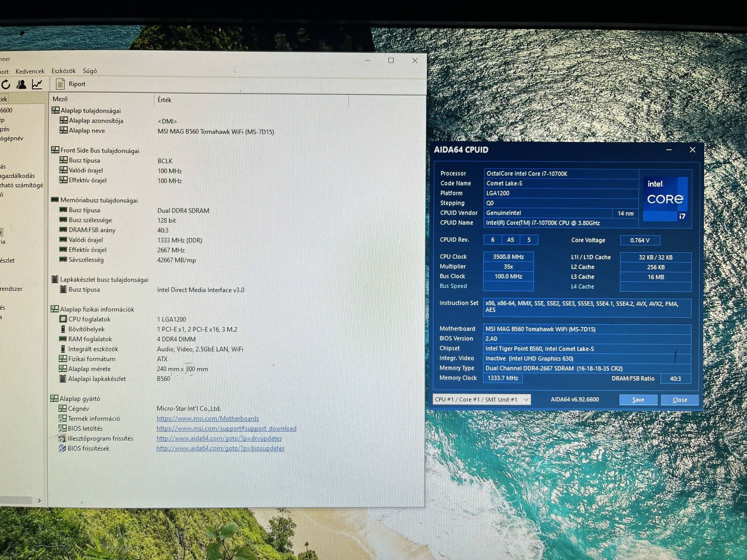Click the left pane scrollbar right arrow
747x560 pixels.
point(39,501)
